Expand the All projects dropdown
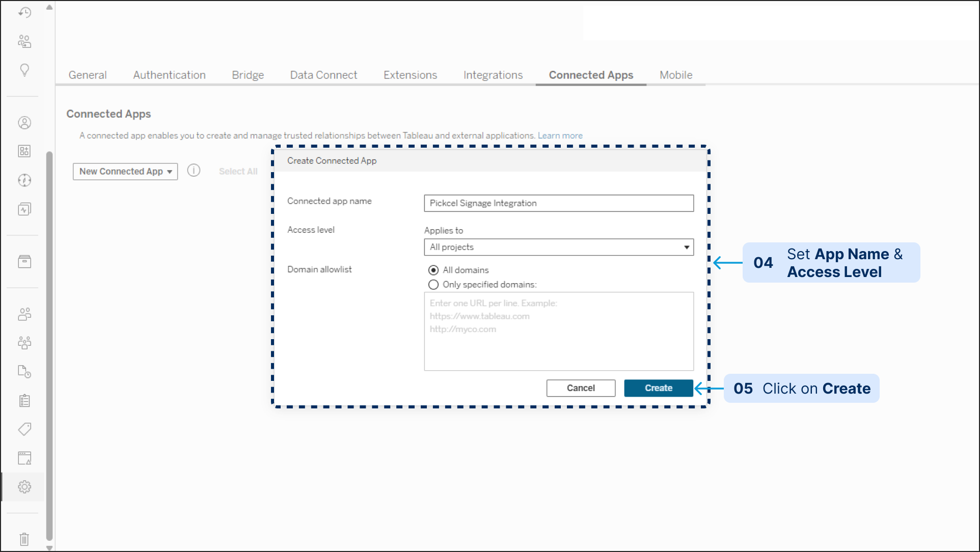Viewport: 980px width, 552px height. (x=558, y=247)
